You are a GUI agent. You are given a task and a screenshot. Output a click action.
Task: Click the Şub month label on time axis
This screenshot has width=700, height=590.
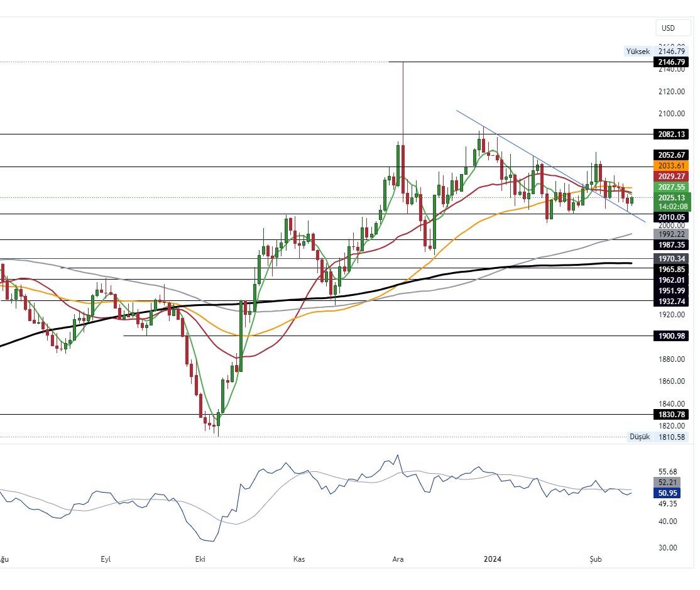[596, 559]
